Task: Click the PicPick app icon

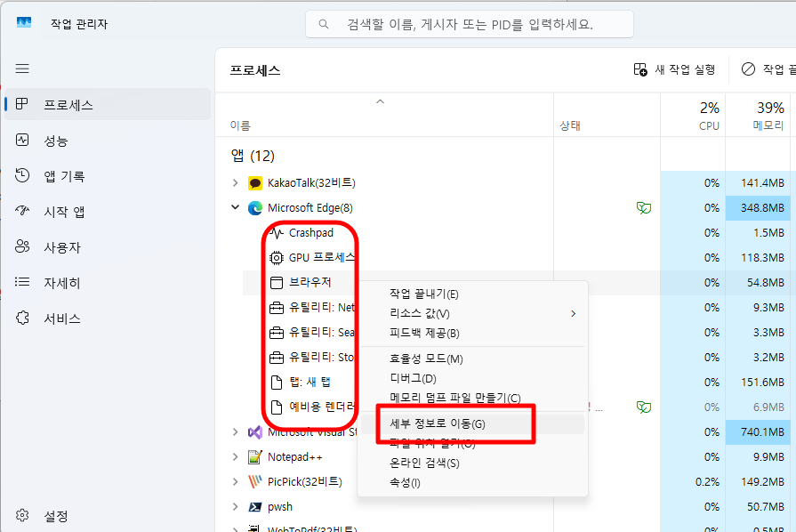Action: pos(255,482)
